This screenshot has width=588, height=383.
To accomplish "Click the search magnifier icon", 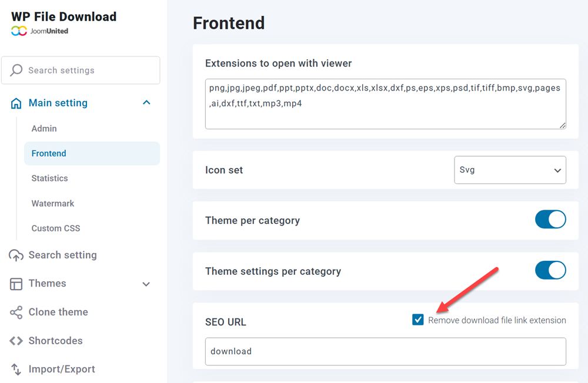I will tap(16, 70).
